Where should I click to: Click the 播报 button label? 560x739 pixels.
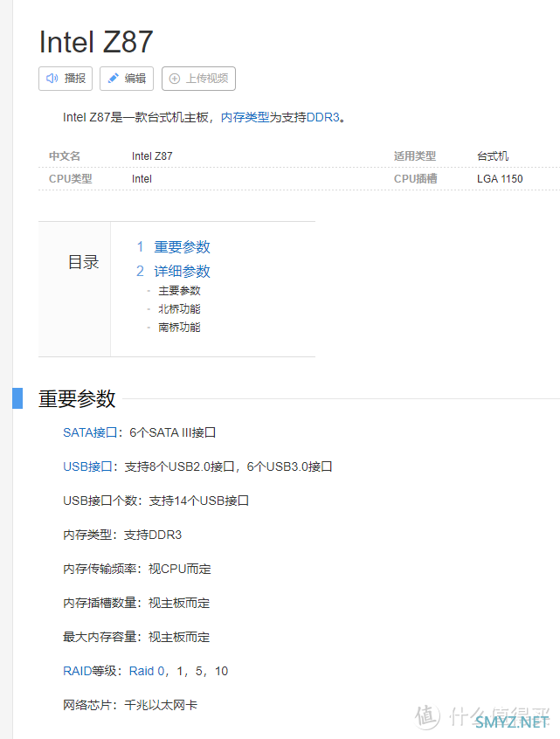[75, 79]
